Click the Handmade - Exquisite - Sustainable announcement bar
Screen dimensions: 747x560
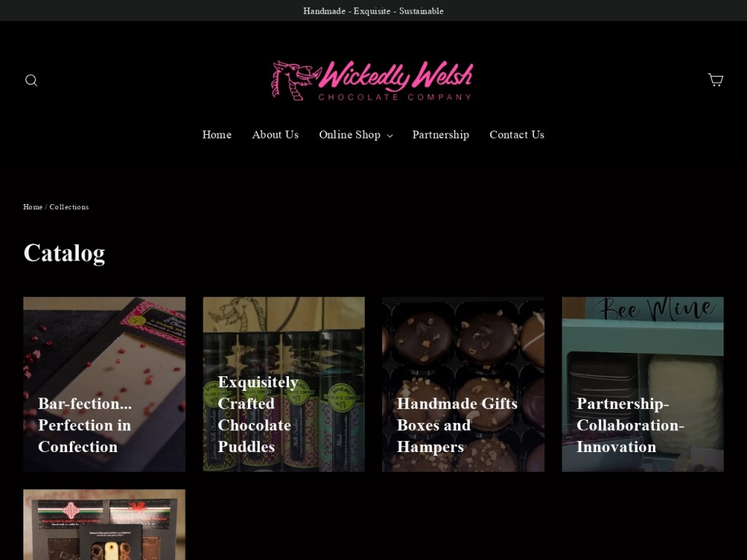click(373, 10)
